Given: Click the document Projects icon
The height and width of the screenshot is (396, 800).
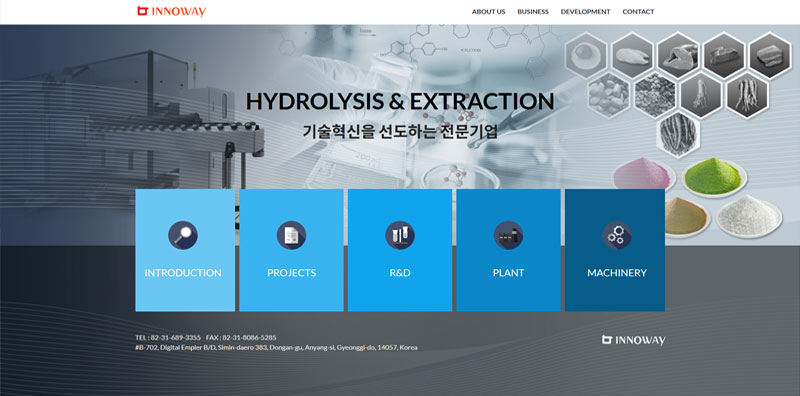Looking at the screenshot, I should point(291,235).
